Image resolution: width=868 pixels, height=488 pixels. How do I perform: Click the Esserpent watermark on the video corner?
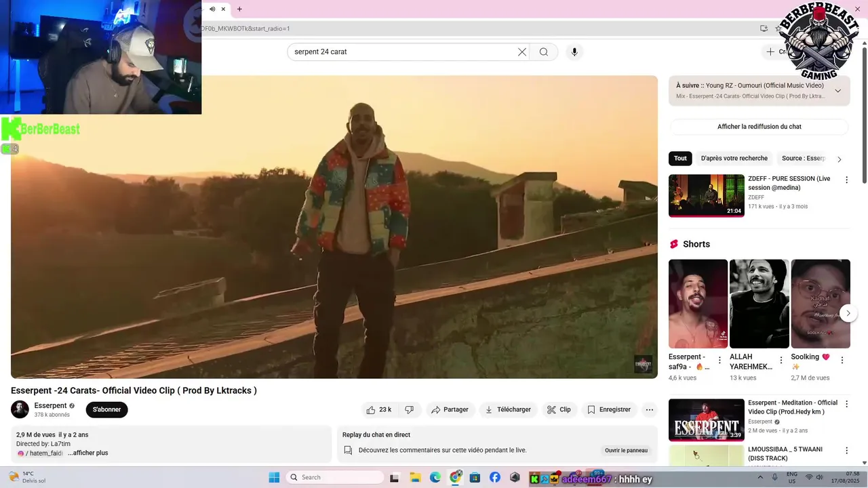point(643,364)
